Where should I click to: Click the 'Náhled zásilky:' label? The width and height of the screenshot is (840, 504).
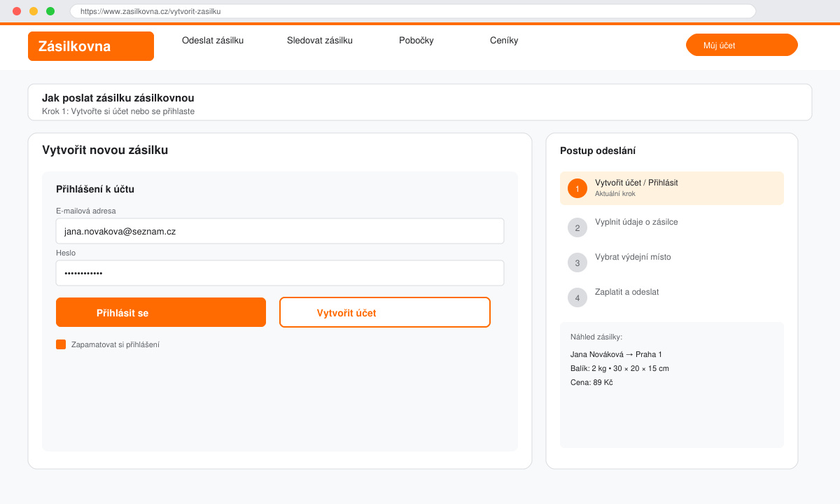[596, 337]
